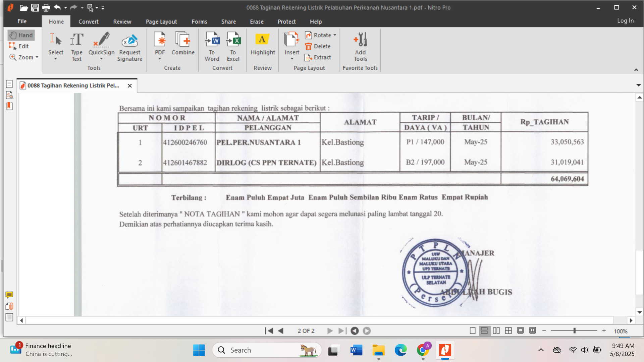Switch to the Protect tab
This screenshot has width=644, height=362.
tap(287, 21)
